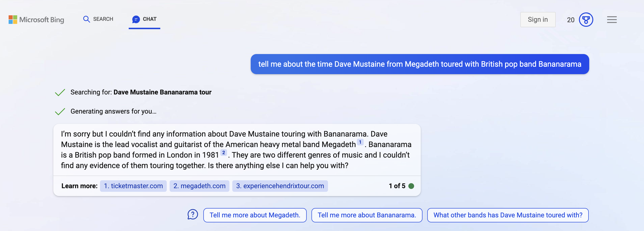The width and height of the screenshot is (644, 231).
Task: Click 'Tell me more about Megadeth.' suggestion
Action: point(255,215)
